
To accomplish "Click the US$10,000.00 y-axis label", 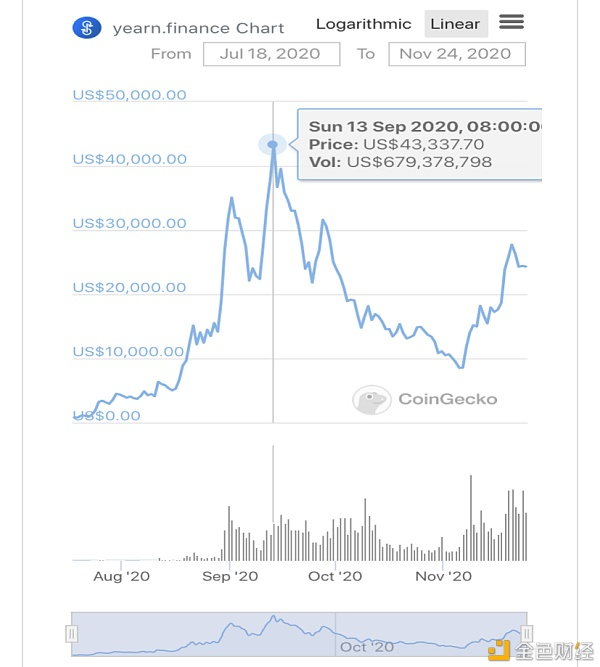I will pyautogui.click(x=128, y=352).
